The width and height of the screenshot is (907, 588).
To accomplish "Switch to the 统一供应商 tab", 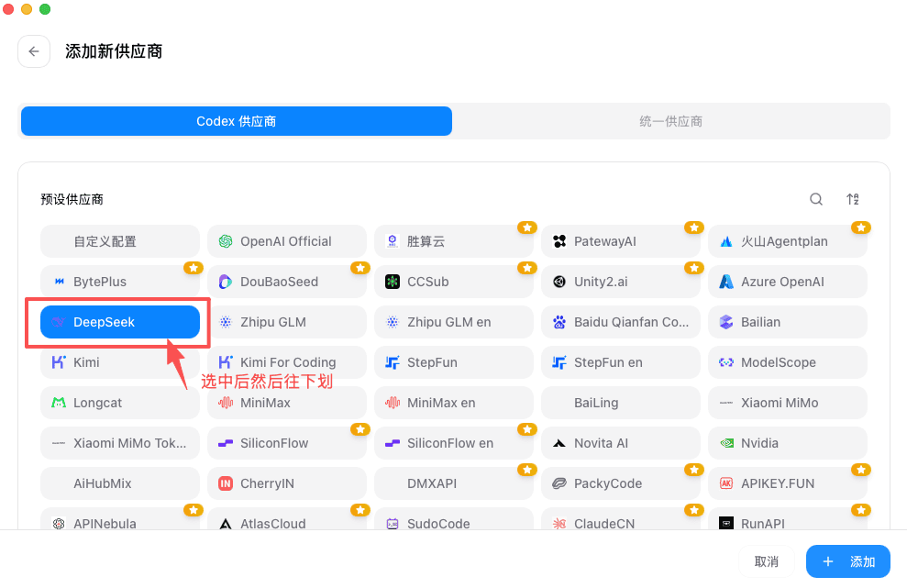I will click(671, 121).
